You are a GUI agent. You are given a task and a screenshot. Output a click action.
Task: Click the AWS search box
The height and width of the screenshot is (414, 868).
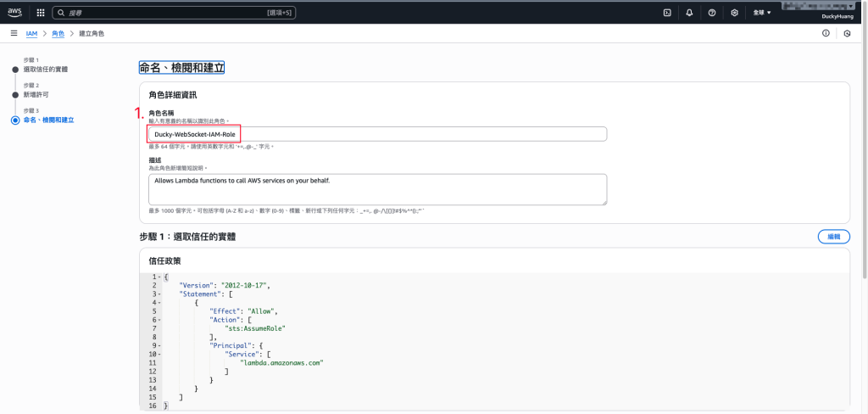[x=174, y=13]
